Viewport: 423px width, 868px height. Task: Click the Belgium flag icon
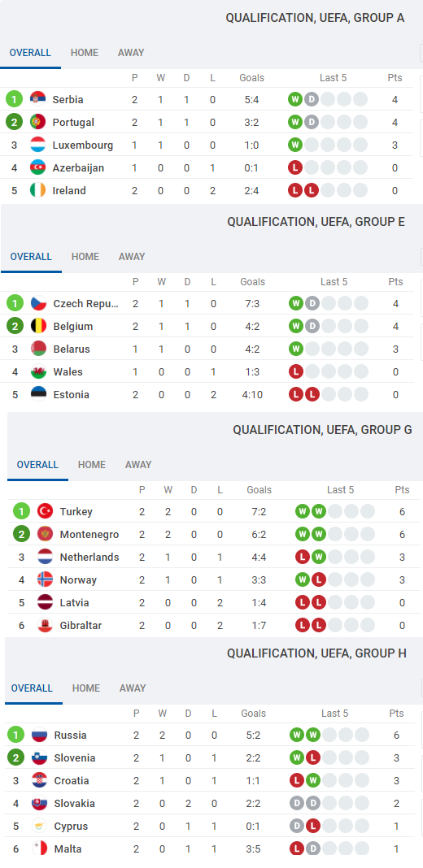39,327
